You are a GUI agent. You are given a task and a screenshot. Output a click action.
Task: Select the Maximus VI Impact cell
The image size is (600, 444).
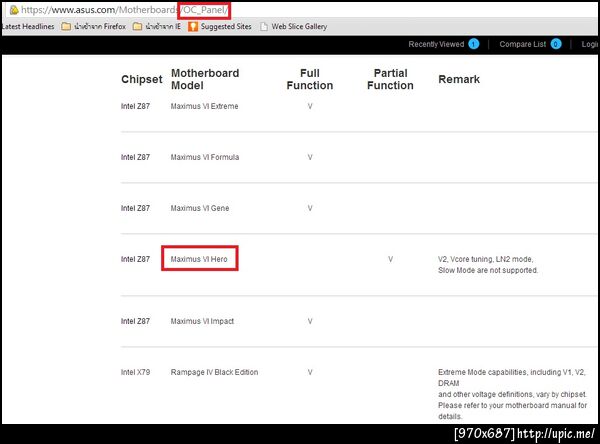202,321
